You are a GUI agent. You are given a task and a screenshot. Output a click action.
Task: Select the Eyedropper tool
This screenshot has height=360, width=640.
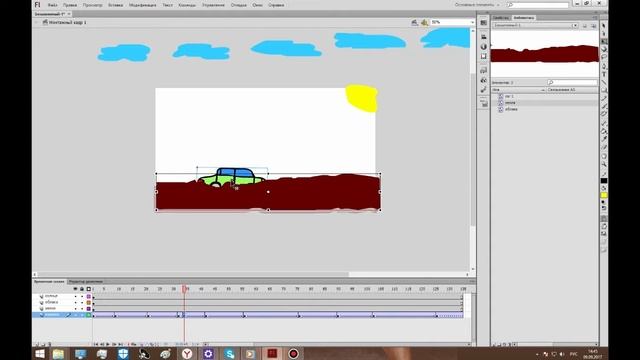point(604,140)
